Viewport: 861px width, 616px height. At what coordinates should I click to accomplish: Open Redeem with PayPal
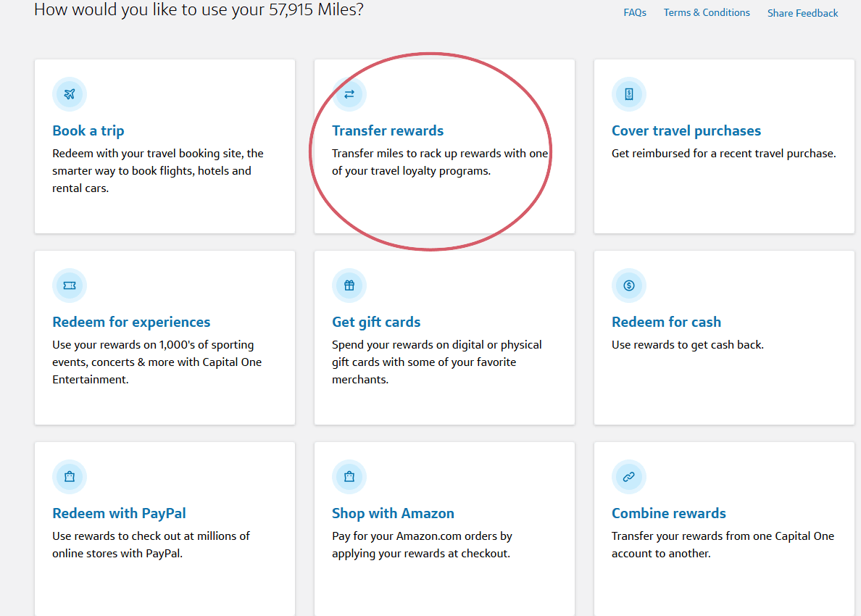pyautogui.click(x=119, y=513)
